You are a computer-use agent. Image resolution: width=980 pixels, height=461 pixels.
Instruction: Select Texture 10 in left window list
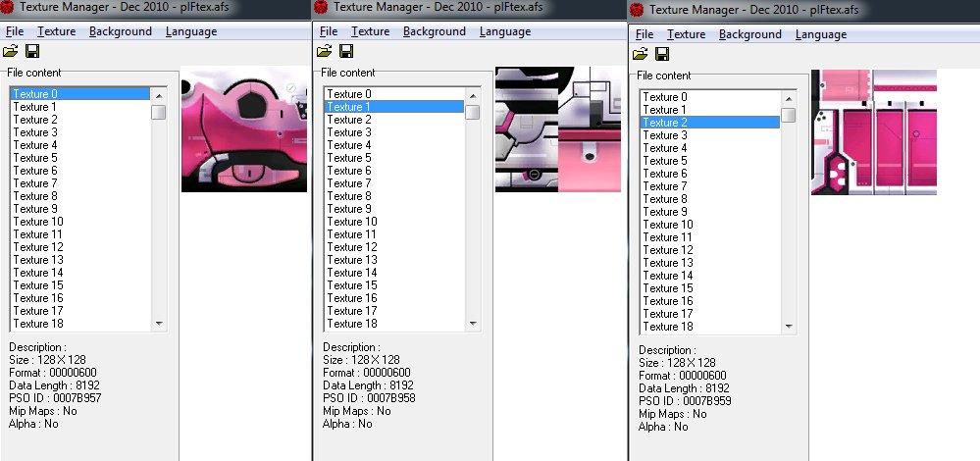(x=80, y=221)
